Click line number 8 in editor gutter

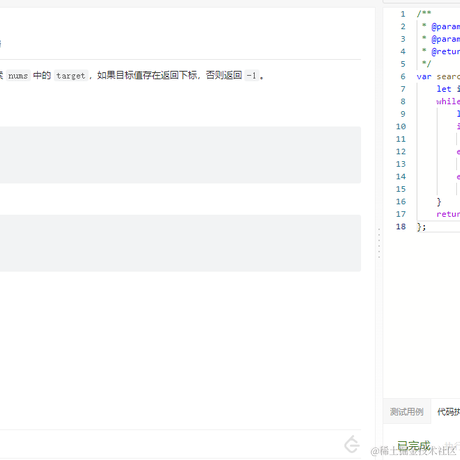pyautogui.click(x=403, y=101)
